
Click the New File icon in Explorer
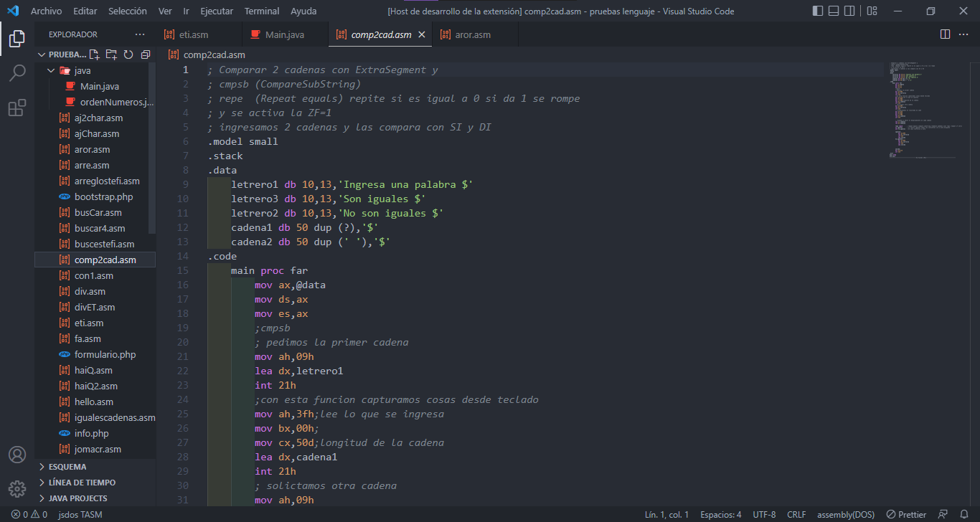point(94,54)
